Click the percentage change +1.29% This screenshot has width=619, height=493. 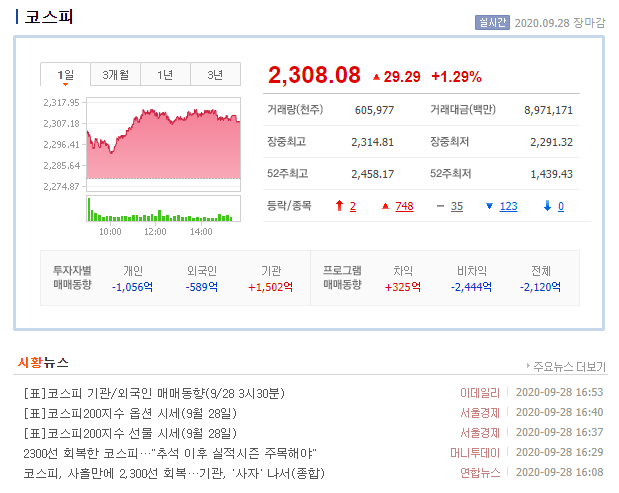[x=456, y=77]
